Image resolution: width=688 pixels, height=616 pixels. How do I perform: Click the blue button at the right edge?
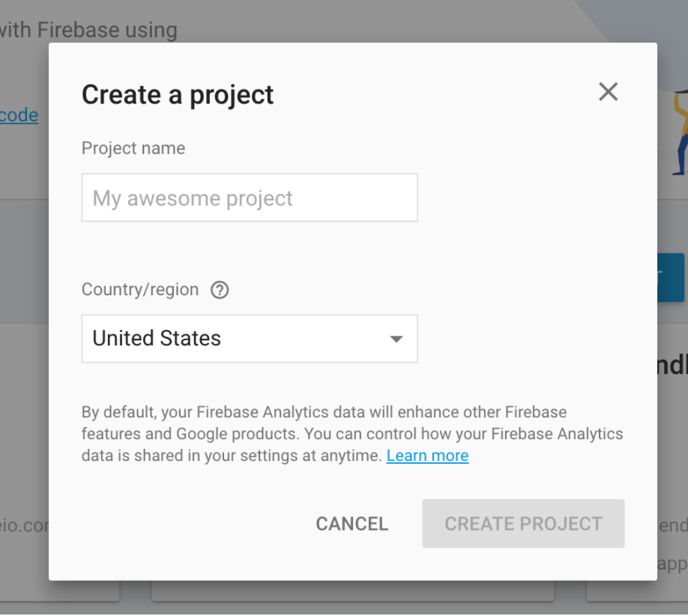coord(672,277)
